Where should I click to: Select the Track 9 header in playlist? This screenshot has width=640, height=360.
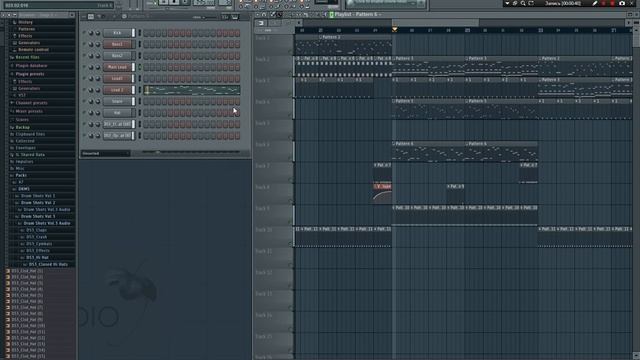click(273, 215)
